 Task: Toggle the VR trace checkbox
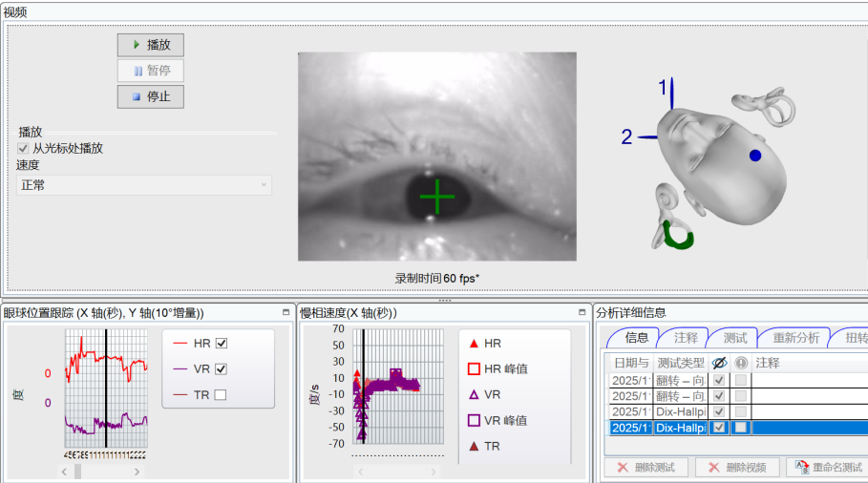tap(221, 368)
